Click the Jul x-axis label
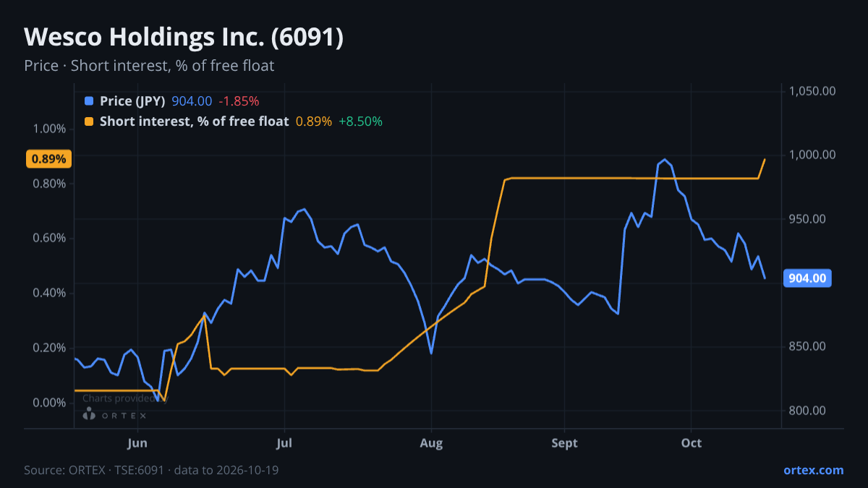 click(284, 443)
